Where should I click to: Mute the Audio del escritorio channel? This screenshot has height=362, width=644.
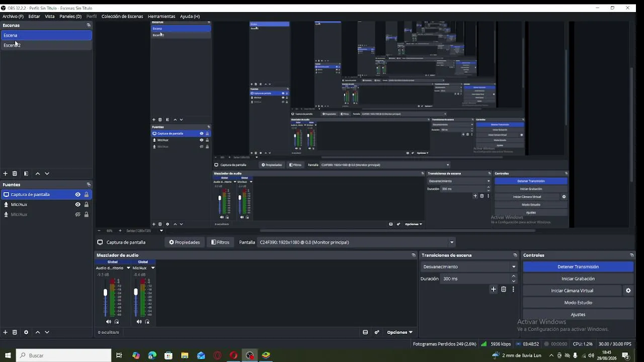click(x=109, y=322)
